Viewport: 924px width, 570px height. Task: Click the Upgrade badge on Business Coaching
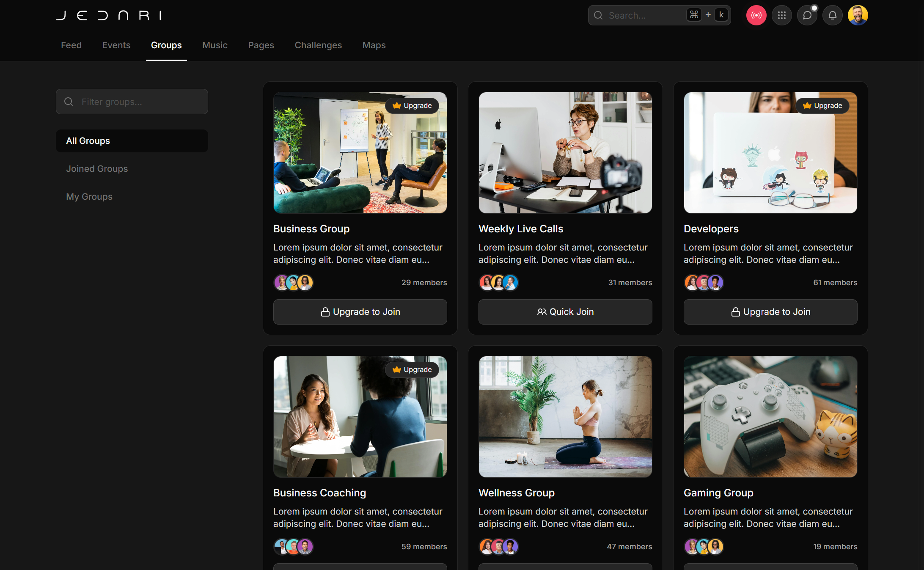pyautogui.click(x=412, y=369)
